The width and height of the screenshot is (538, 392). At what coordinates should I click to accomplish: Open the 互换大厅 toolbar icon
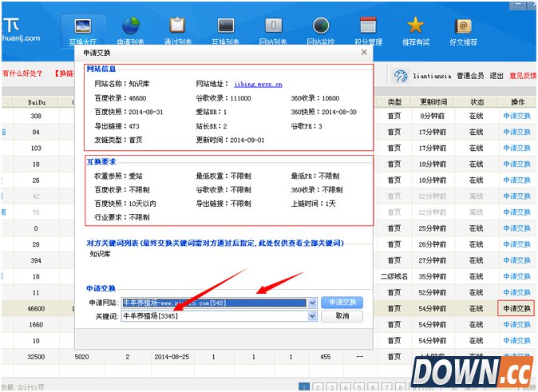(83, 32)
